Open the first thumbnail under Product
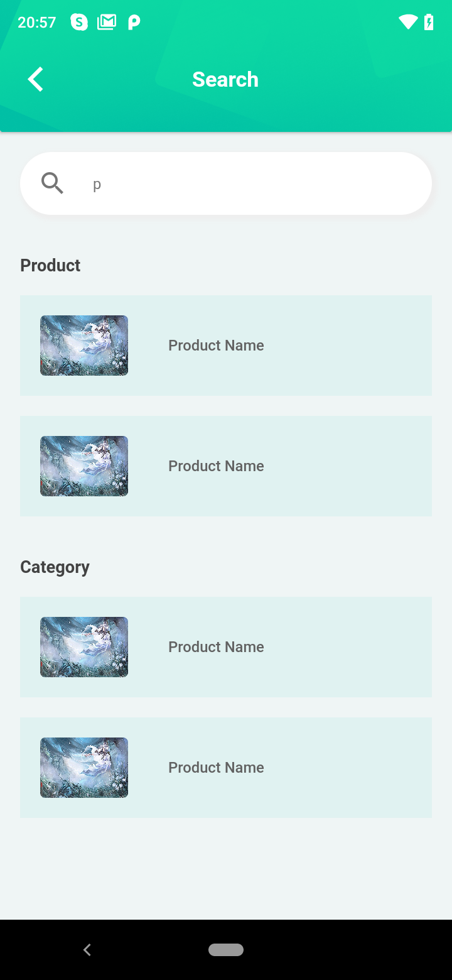Screen dimensions: 452x980 tap(84, 346)
